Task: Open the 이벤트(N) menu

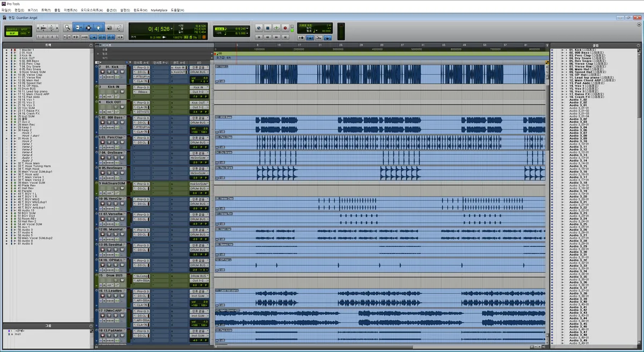Action: 70,10
